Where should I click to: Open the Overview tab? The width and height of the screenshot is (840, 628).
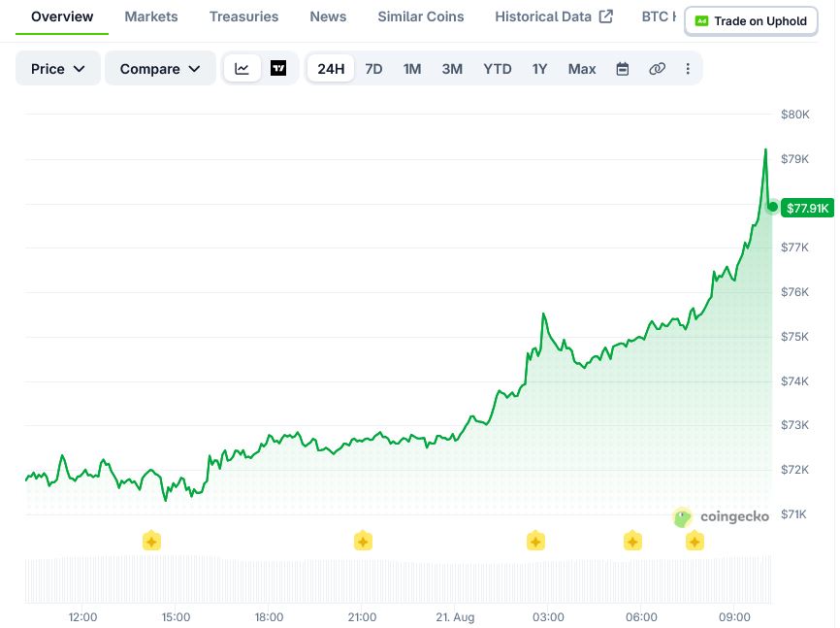pos(62,17)
